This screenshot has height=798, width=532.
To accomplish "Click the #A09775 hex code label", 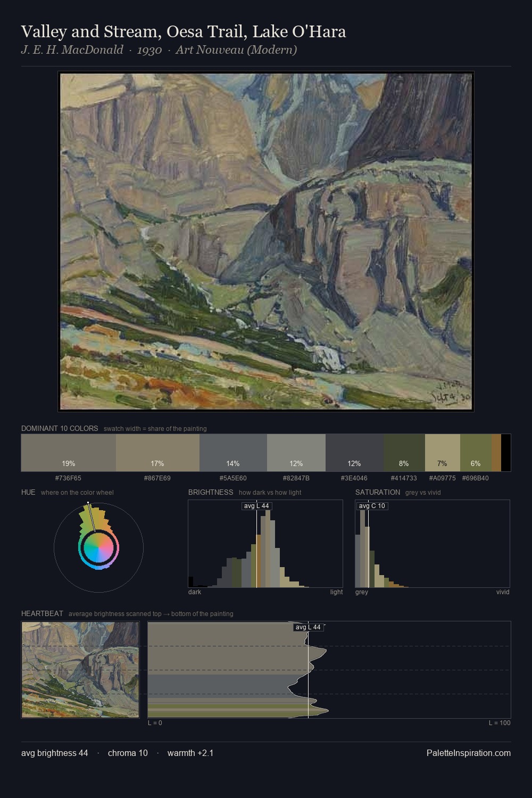I will 443,478.
